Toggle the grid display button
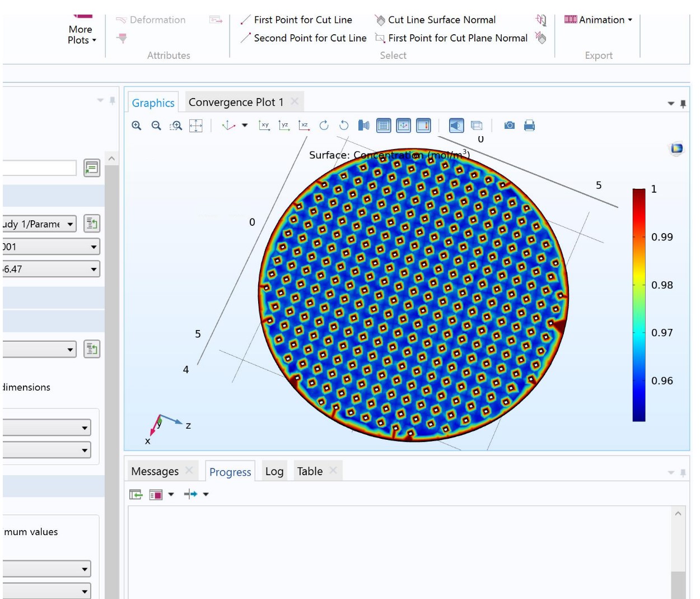Screen dimensions: 700x599 384,126
